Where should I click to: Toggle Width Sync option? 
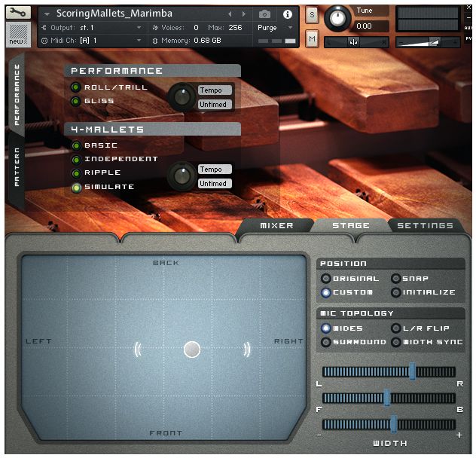coord(395,342)
